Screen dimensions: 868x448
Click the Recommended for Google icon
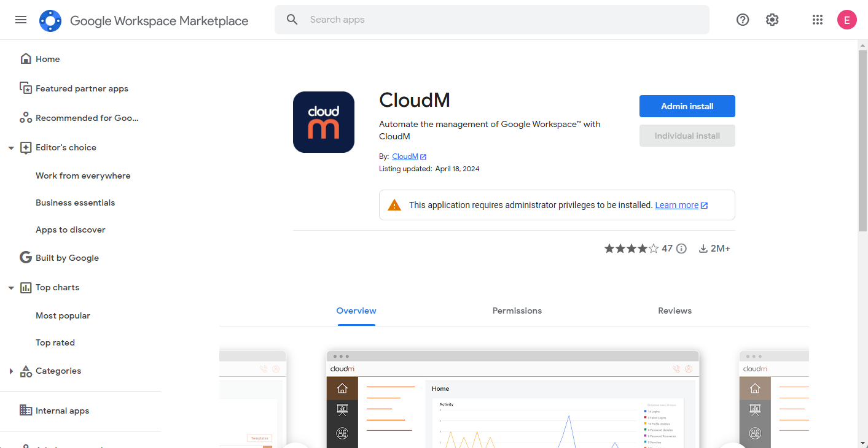pyautogui.click(x=26, y=118)
